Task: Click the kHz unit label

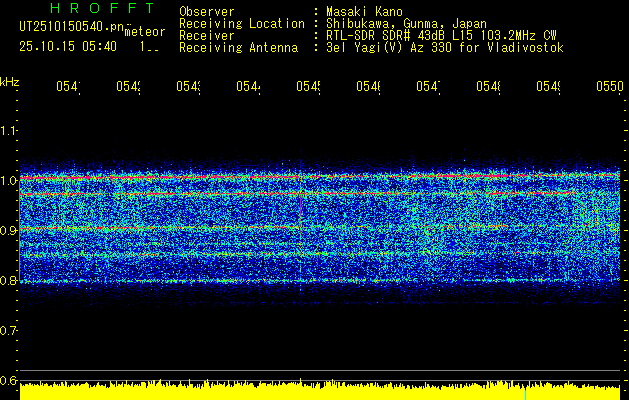Action: pyautogui.click(x=10, y=82)
